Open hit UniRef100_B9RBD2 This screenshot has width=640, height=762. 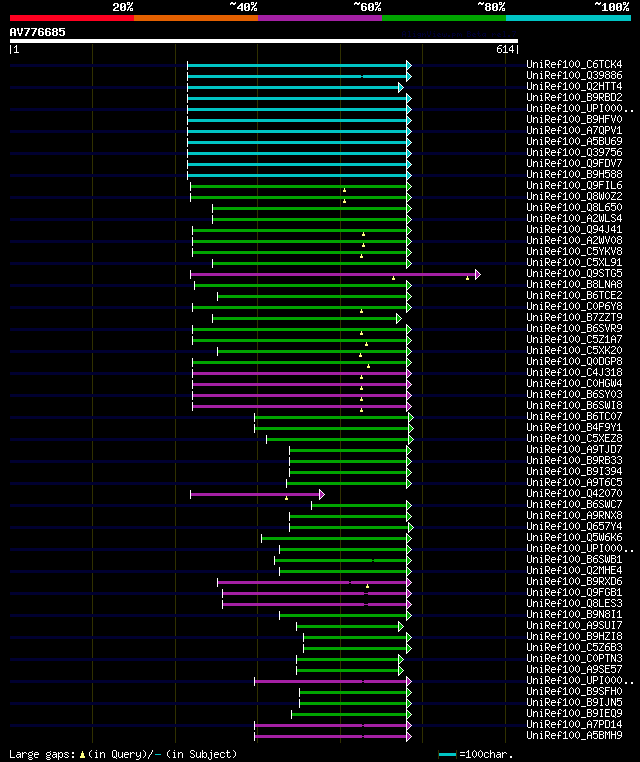574,98
